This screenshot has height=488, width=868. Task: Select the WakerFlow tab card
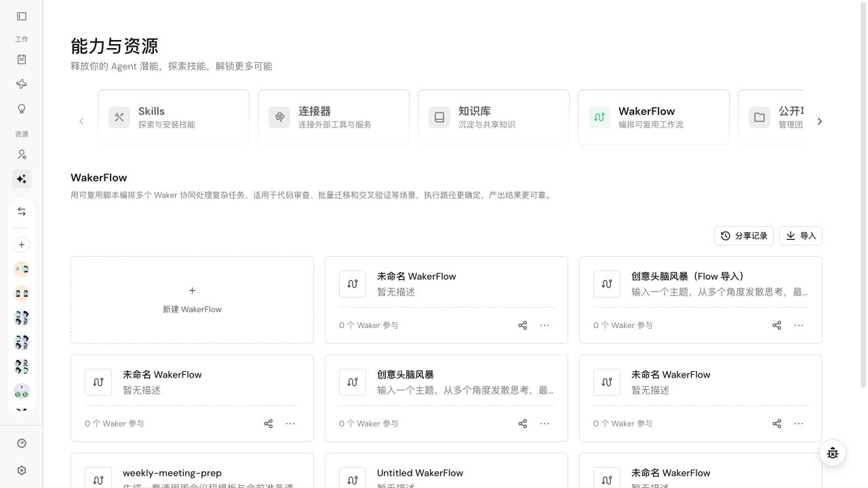(654, 117)
